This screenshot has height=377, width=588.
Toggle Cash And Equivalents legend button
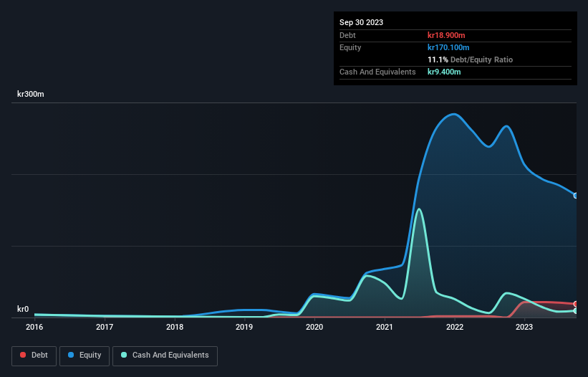pyautogui.click(x=165, y=355)
